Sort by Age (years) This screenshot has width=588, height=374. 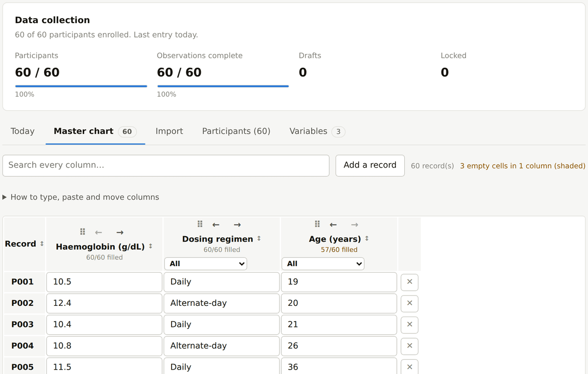[x=339, y=239]
